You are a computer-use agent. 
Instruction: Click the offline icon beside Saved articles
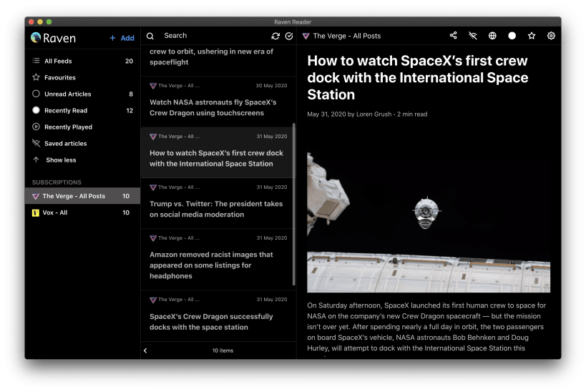(x=36, y=143)
